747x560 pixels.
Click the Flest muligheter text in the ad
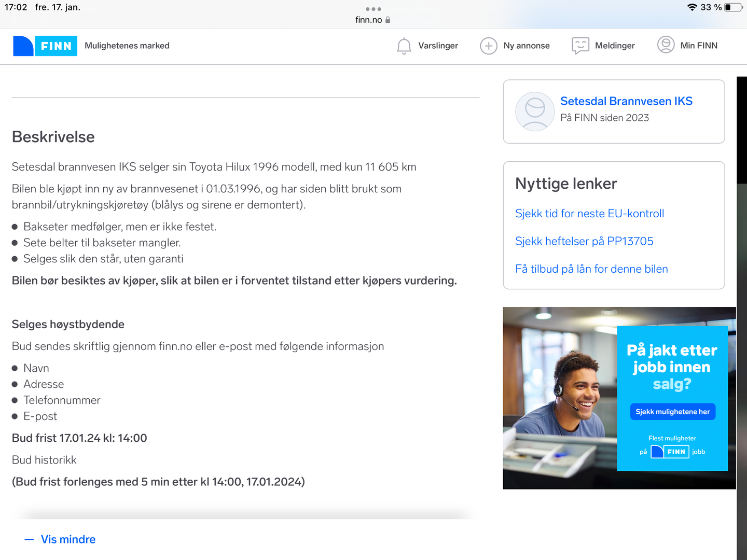(x=672, y=438)
